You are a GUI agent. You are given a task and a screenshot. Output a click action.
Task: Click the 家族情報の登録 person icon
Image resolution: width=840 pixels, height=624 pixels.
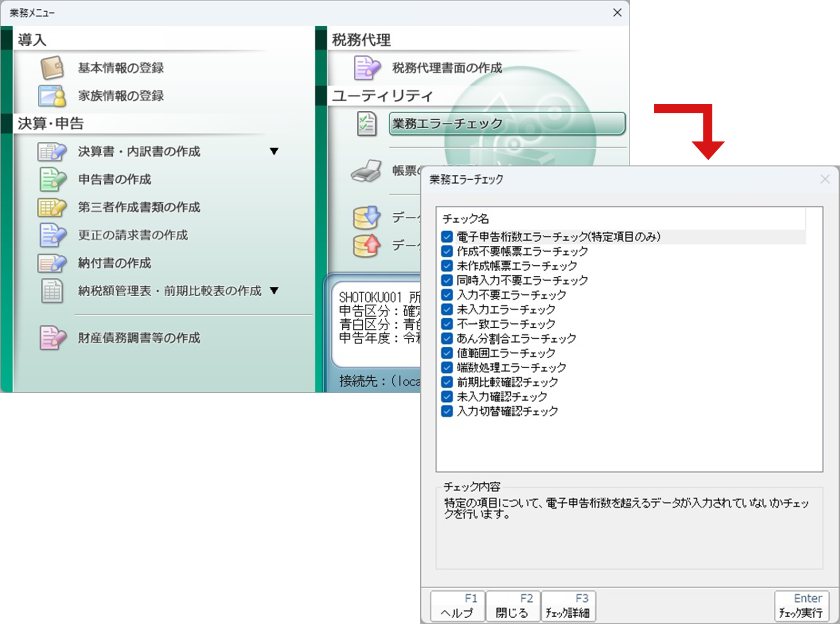point(52,96)
